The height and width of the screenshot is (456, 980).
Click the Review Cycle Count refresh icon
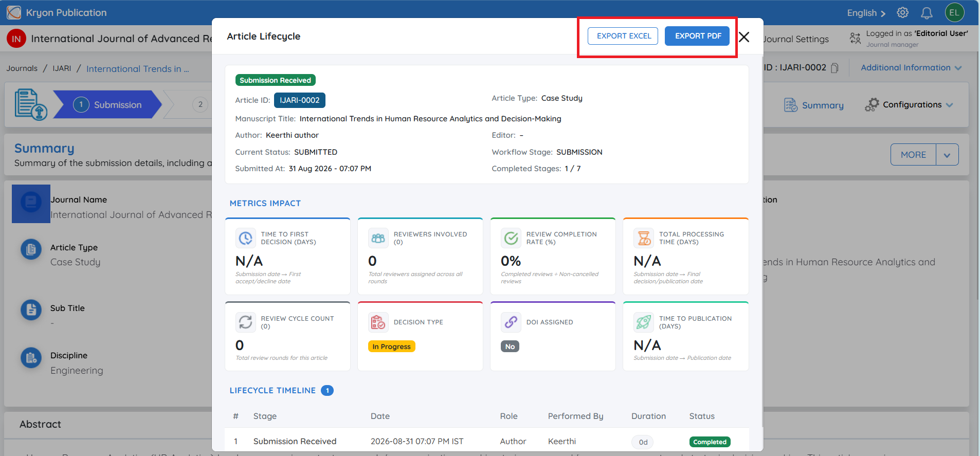click(x=246, y=322)
